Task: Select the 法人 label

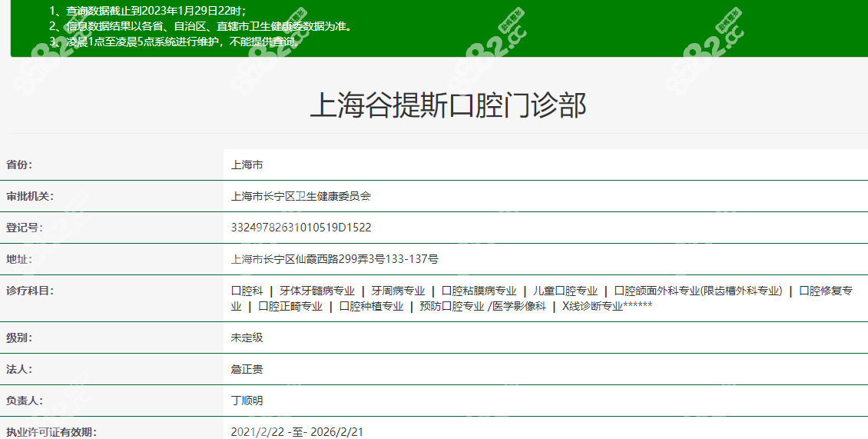Action: point(19,370)
